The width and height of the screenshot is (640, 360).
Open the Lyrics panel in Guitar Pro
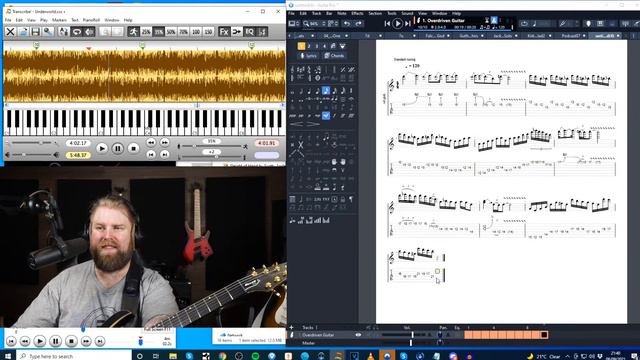[308, 56]
